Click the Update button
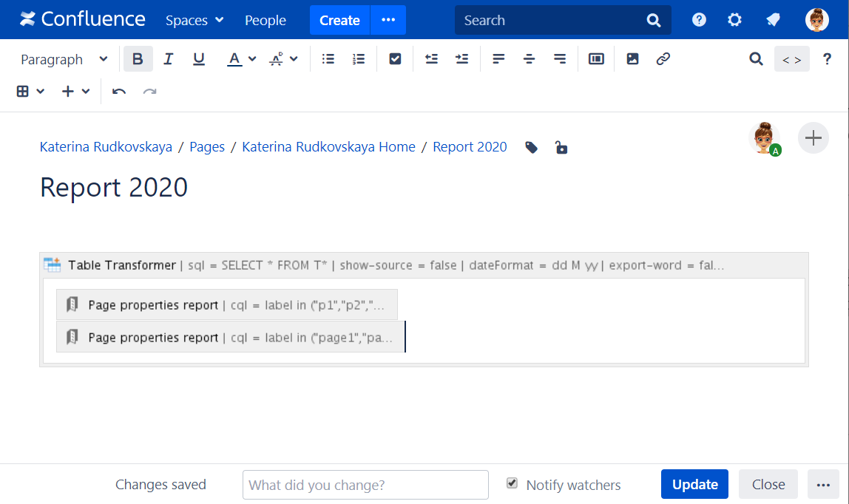Image resolution: width=849 pixels, height=504 pixels. [694, 485]
